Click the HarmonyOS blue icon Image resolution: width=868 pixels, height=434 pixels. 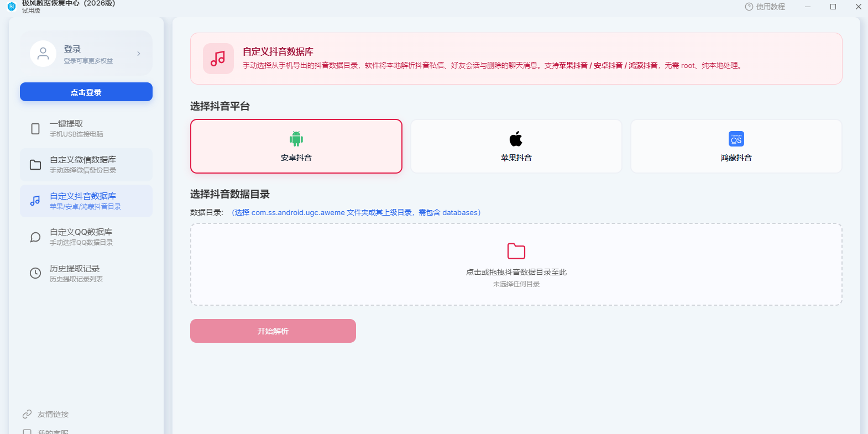736,139
